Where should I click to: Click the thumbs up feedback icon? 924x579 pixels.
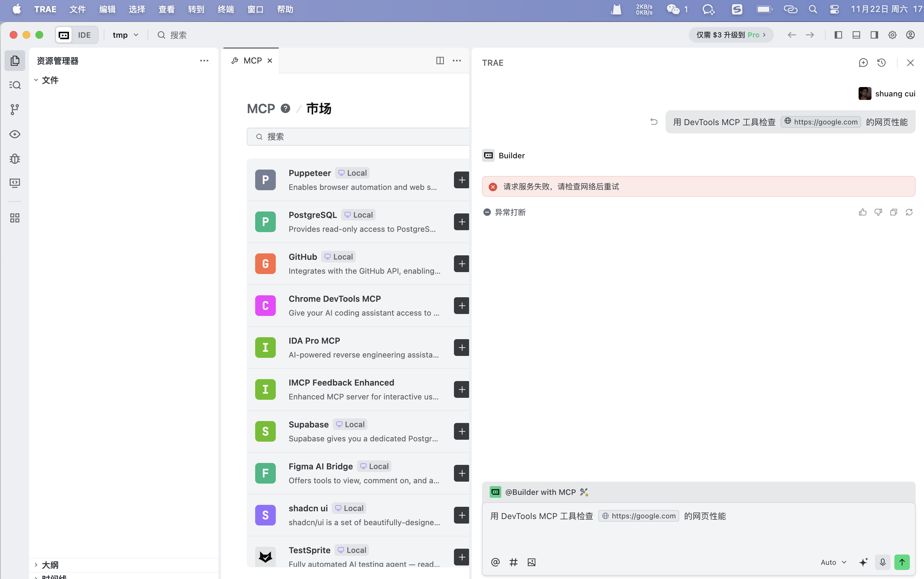point(862,212)
